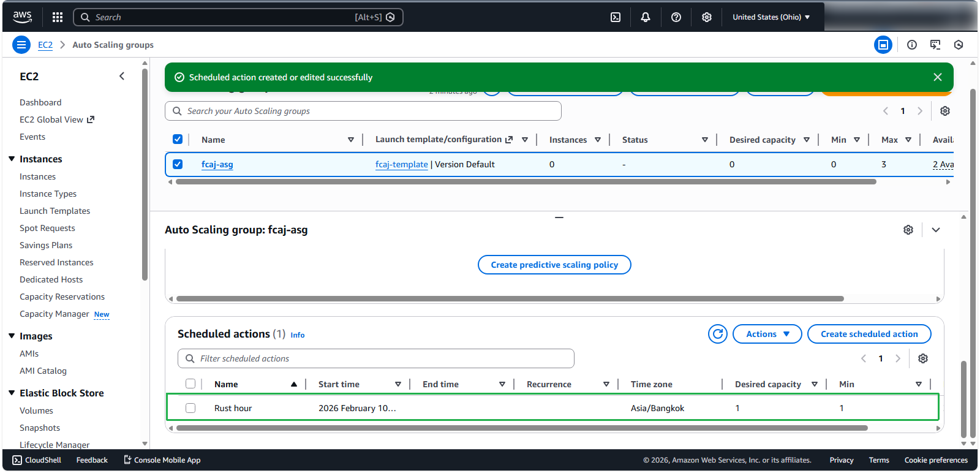The width and height of the screenshot is (980, 473).
Task: Uncheck the fcaj-asg row checkbox
Action: click(x=178, y=164)
